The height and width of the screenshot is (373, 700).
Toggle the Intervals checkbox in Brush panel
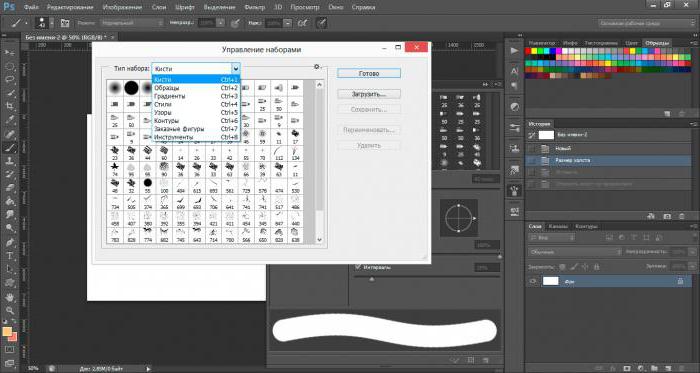(358, 267)
